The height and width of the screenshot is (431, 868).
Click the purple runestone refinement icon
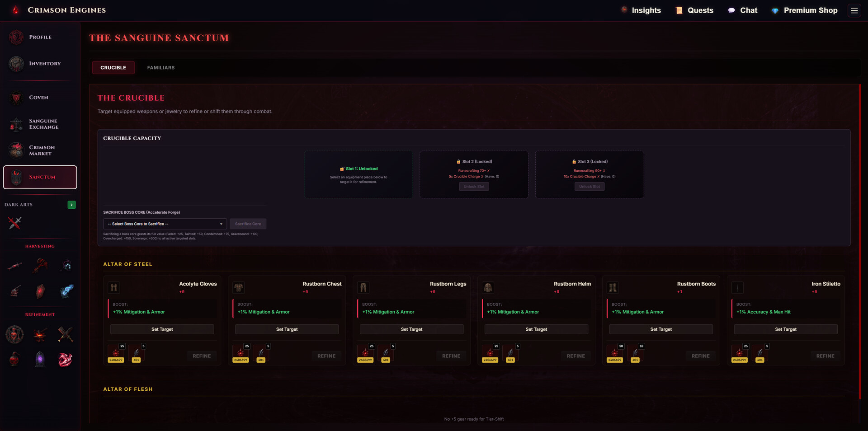(x=40, y=360)
